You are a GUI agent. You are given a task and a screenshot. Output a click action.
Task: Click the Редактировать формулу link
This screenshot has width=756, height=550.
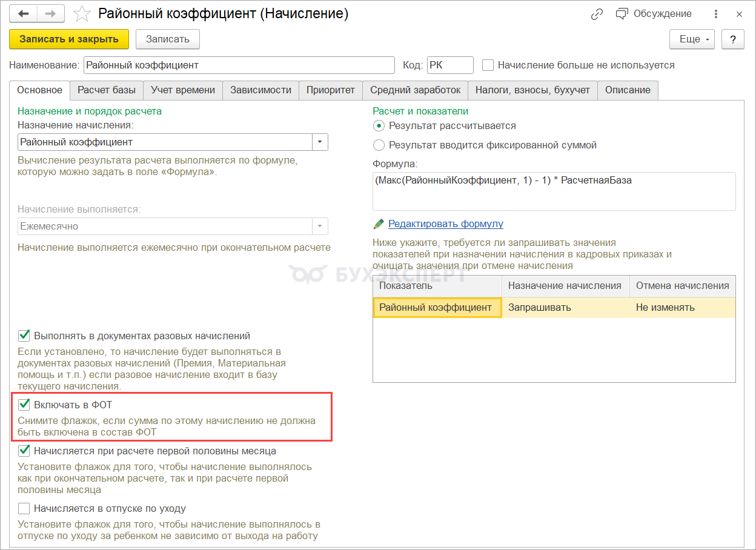(x=445, y=224)
